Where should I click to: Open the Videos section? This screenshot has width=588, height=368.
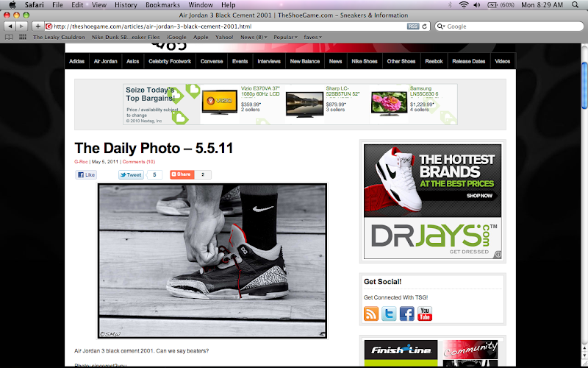503,61
